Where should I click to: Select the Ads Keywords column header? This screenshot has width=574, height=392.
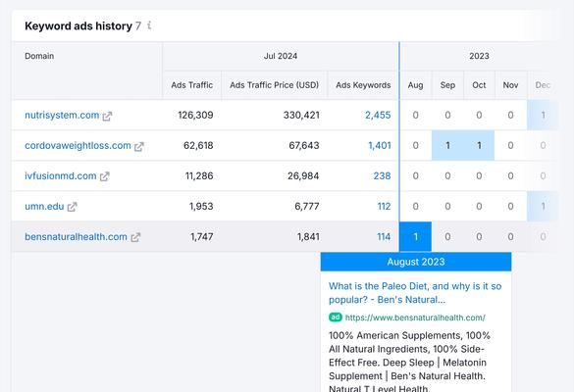coord(363,85)
